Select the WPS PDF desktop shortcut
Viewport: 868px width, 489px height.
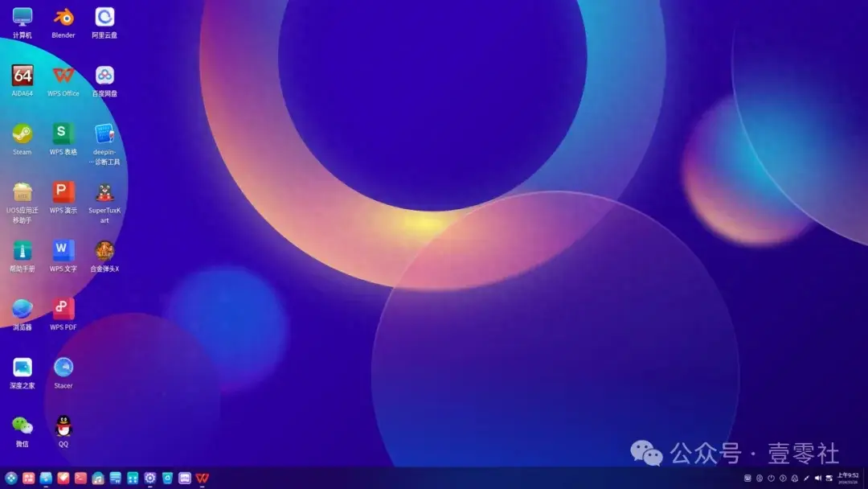coord(63,314)
